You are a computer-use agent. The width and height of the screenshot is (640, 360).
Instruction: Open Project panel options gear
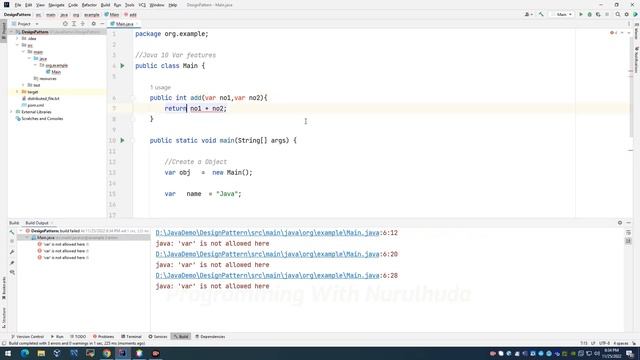[93, 24]
